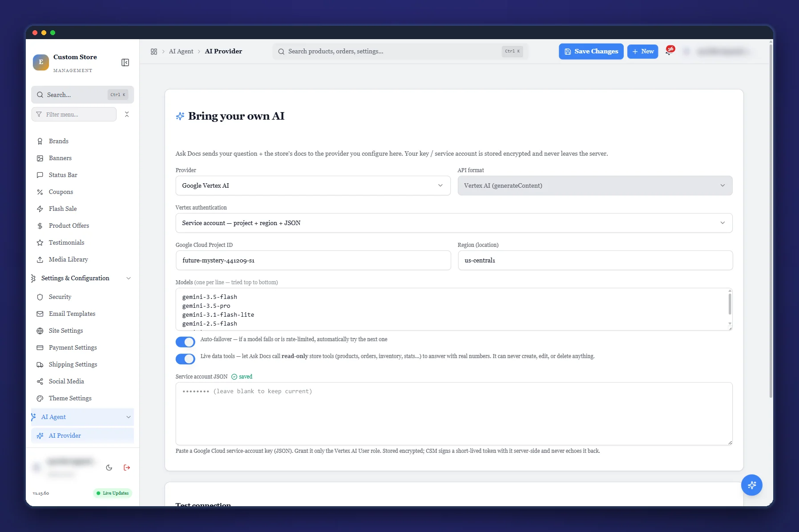This screenshot has height=532, width=799.
Task: Click the New button
Action: click(x=643, y=52)
